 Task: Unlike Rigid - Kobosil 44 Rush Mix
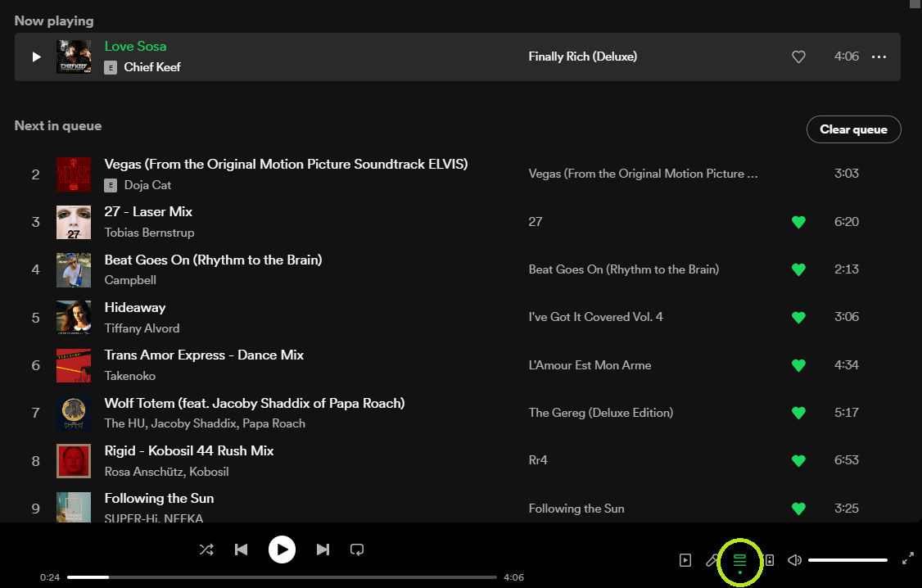click(x=798, y=461)
